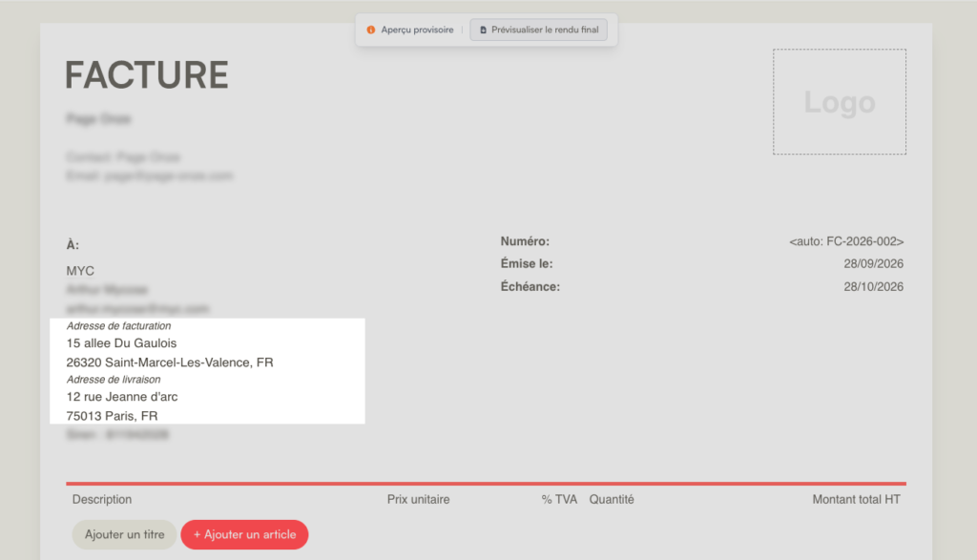Open Prévisualiser le rendu final
Viewport: 977px width, 560px height.
(538, 30)
